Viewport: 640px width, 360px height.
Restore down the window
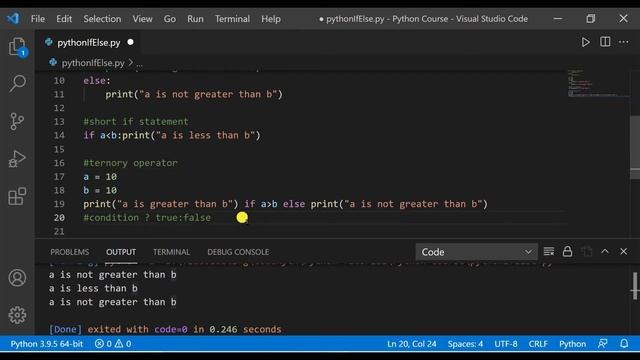(590, 18)
